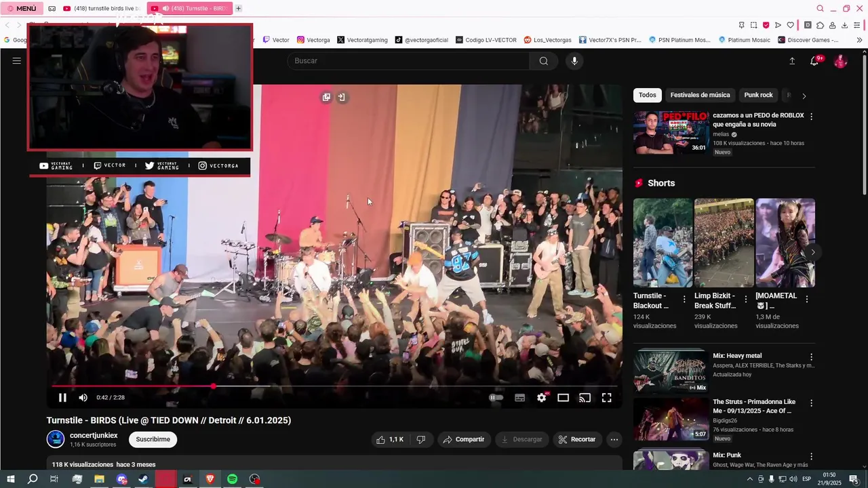Image resolution: width=868 pixels, height=488 pixels.
Task: Mute the video using the speaker icon
Action: point(83,398)
